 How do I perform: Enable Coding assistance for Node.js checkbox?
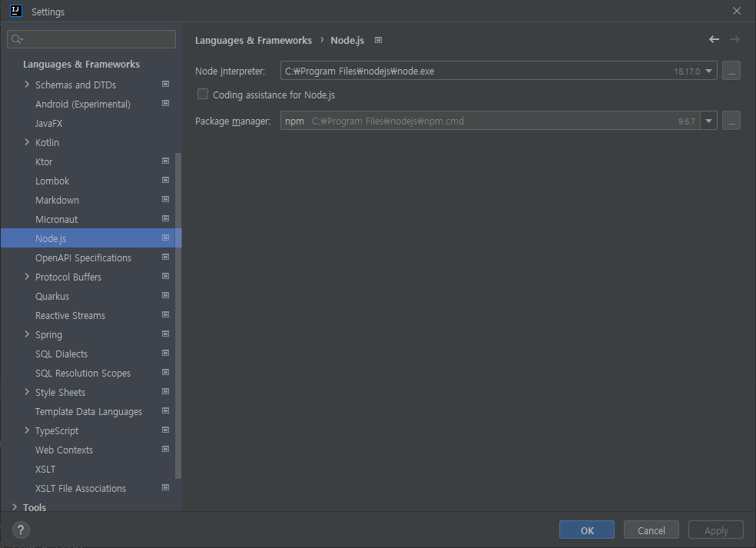(203, 94)
